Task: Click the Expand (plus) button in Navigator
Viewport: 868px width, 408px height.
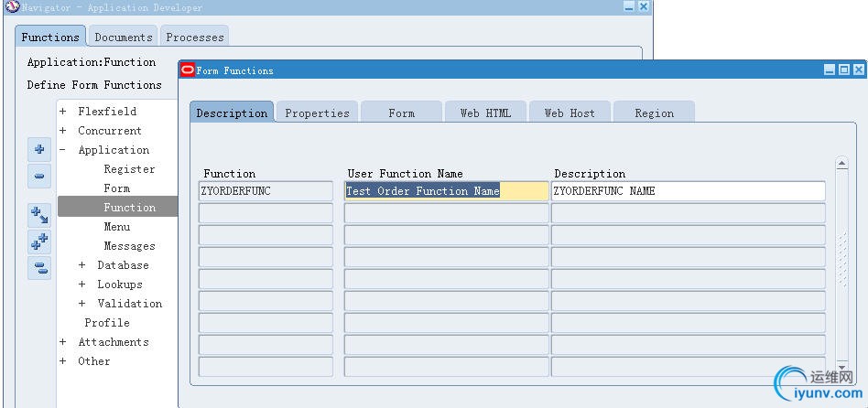Action: tap(39, 149)
